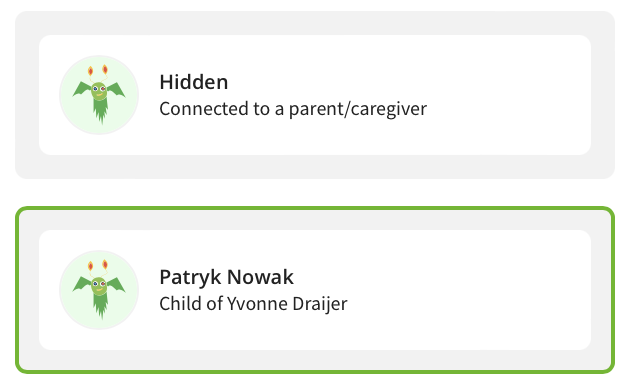Open the avatar thumbnail in the green-outlined card
The width and height of the screenshot is (630, 388).
pos(99,290)
